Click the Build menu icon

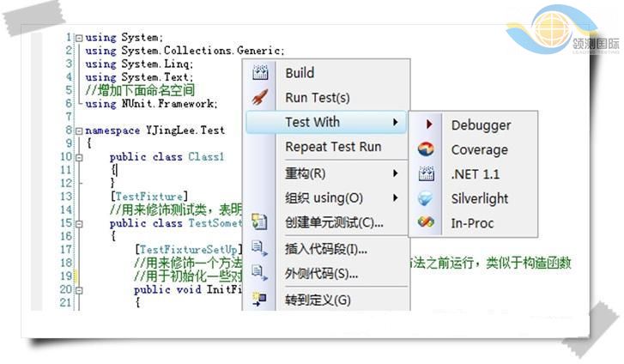260,73
